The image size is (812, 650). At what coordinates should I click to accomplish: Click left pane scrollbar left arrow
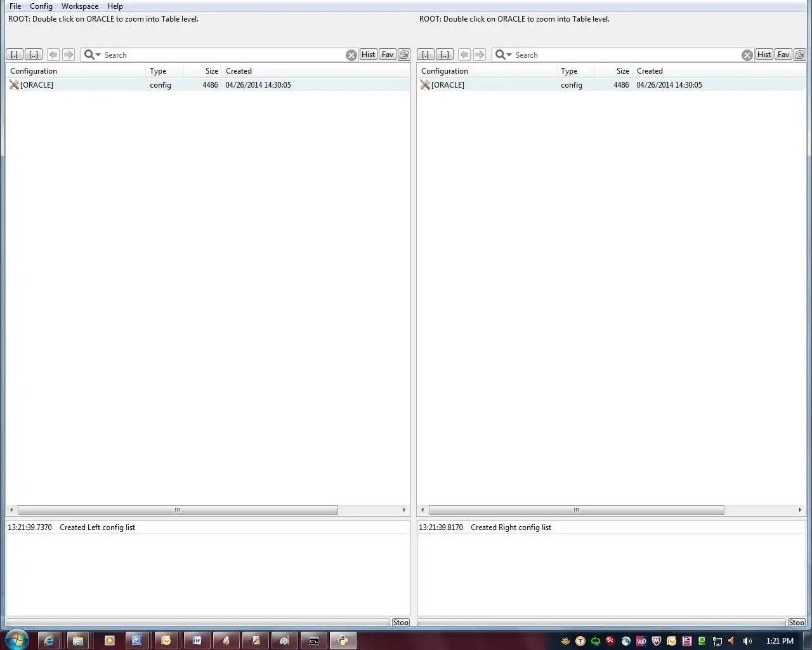tap(11, 510)
